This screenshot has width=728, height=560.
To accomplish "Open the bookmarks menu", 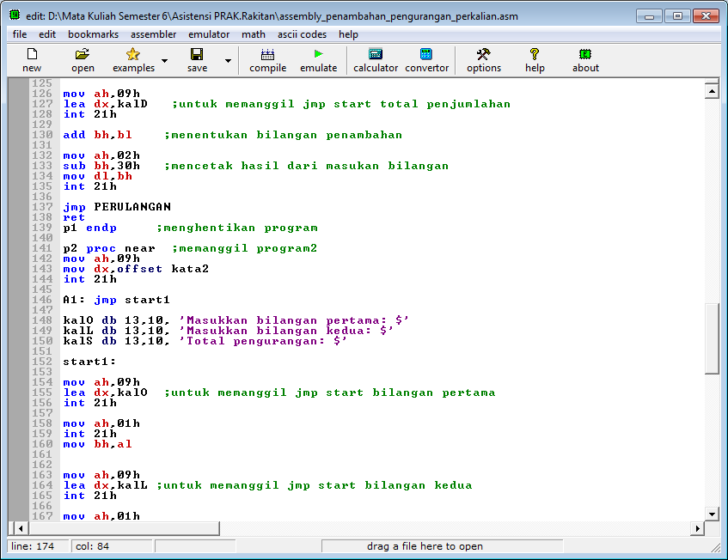I will (x=93, y=34).
